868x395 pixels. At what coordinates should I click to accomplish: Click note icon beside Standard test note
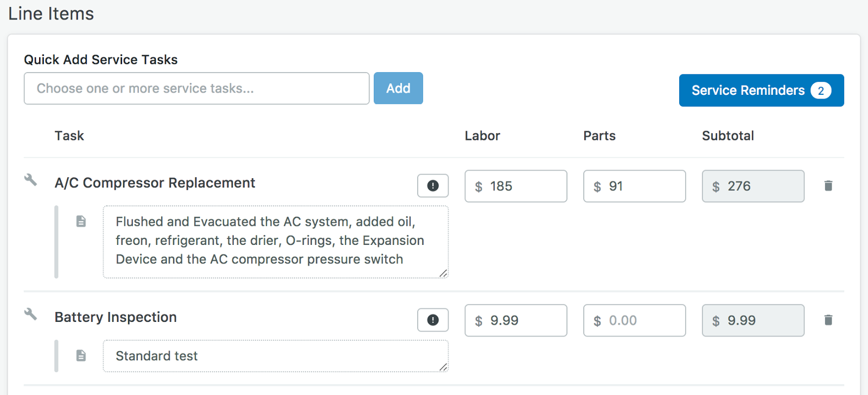point(81,355)
